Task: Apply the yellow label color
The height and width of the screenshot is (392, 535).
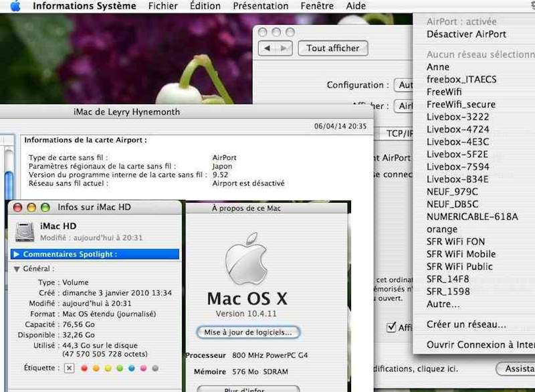Action: (108, 368)
